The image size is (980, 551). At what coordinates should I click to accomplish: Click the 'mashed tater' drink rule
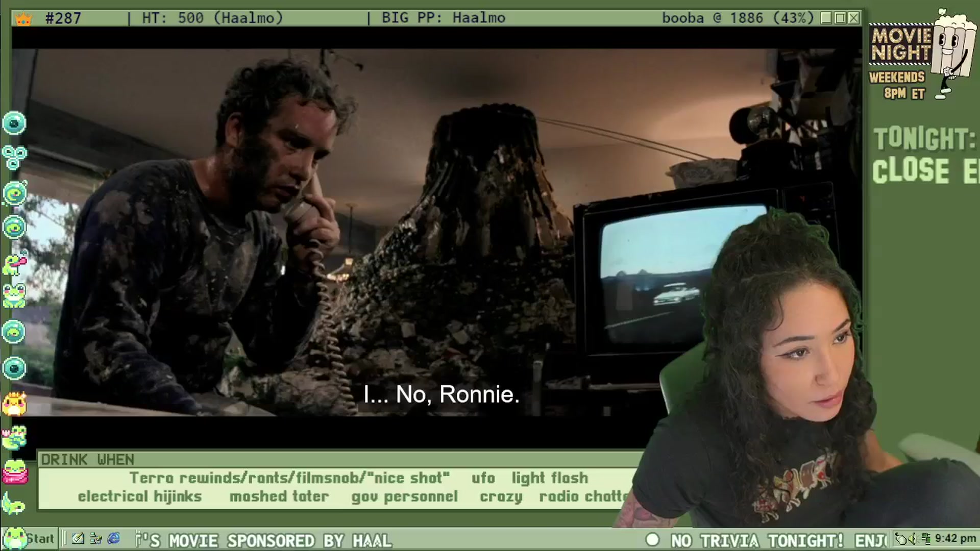coord(279,496)
